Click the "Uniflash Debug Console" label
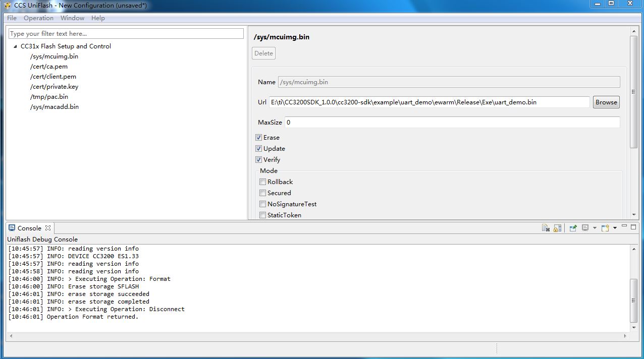 tap(42, 239)
